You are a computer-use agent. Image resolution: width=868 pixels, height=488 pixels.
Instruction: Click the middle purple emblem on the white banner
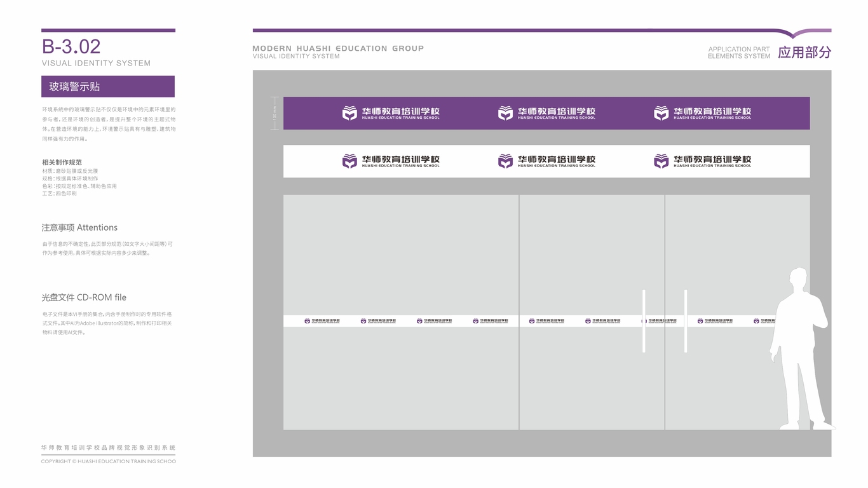pos(505,161)
